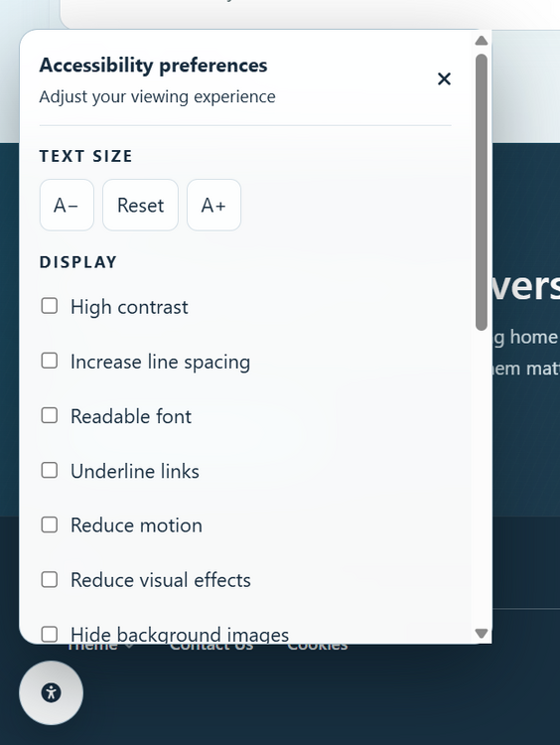Toggle Increase line spacing checkbox
Screen dimensions: 560x745
[50, 361]
